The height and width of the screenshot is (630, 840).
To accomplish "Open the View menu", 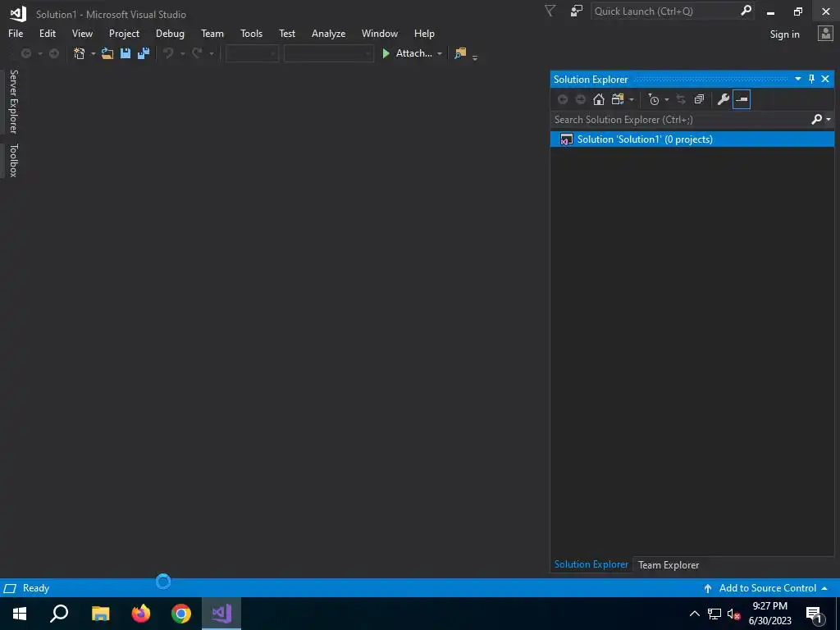I will 83,33.
